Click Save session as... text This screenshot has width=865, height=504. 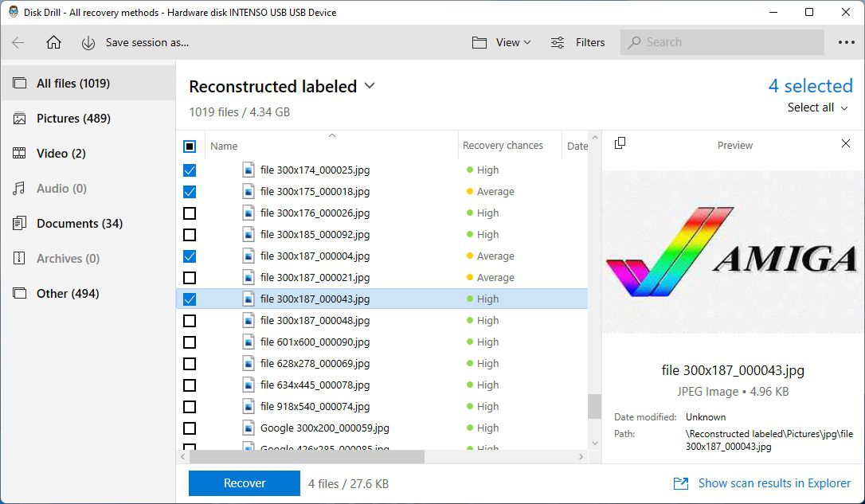(147, 42)
